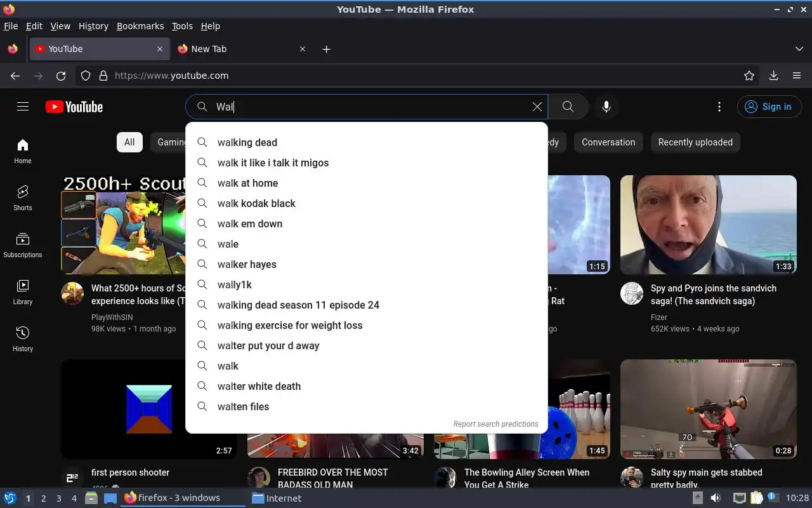Click the YouTube logo

click(74, 107)
